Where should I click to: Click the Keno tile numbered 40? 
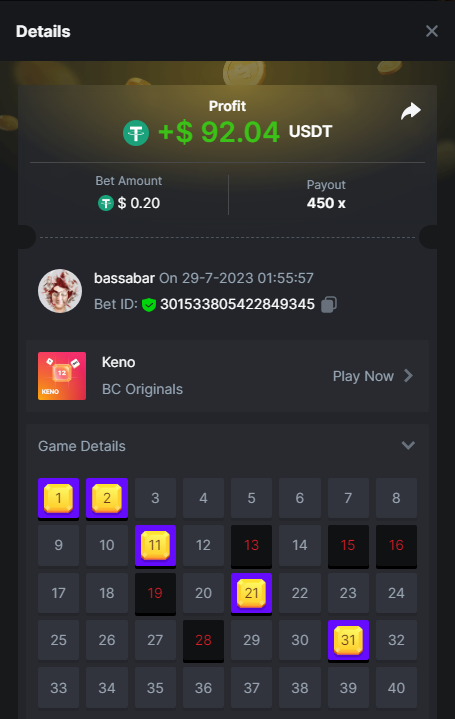tap(396, 688)
